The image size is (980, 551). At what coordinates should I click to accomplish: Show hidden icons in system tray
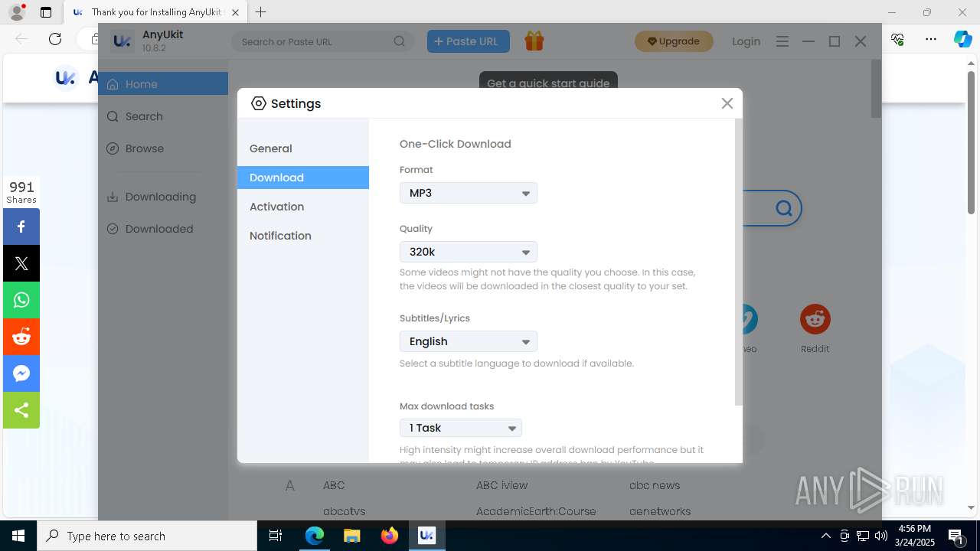pos(826,536)
